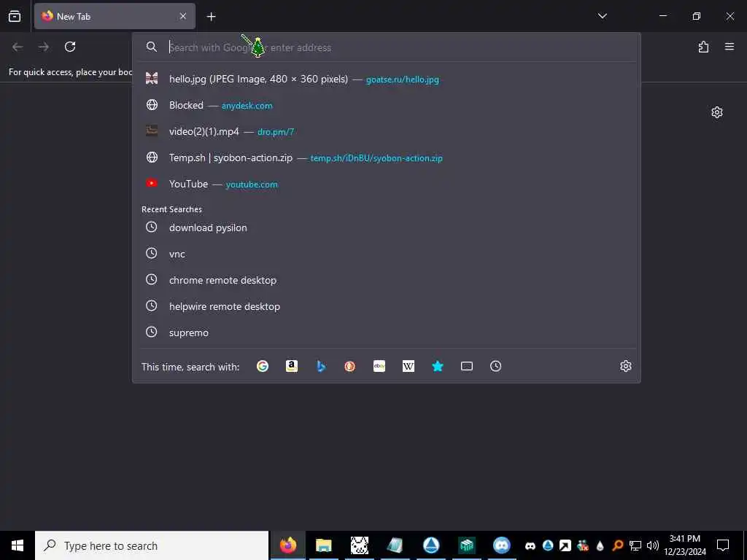This screenshot has width=747, height=560.
Task: Click the magnifier icon in address bar
Action: 152,47
